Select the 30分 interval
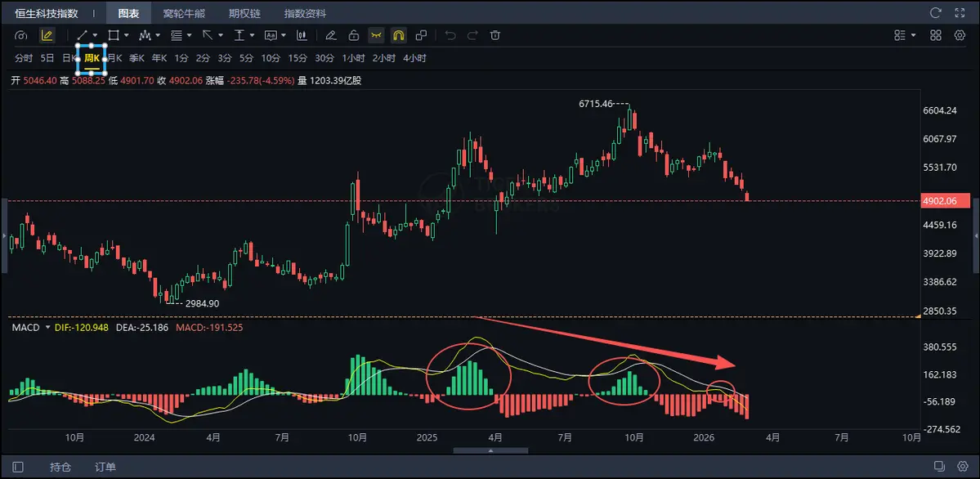This screenshot has width=980, height=479. (324, 58)
